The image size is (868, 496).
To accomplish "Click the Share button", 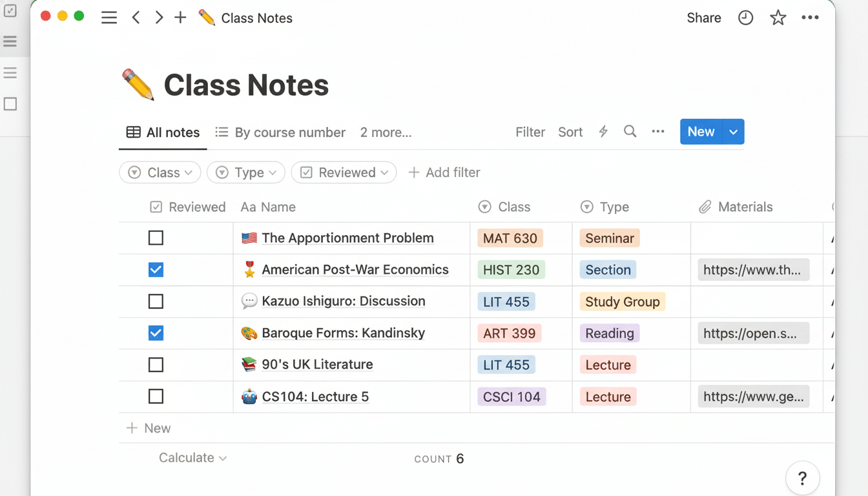I will [x=703, y=17].
